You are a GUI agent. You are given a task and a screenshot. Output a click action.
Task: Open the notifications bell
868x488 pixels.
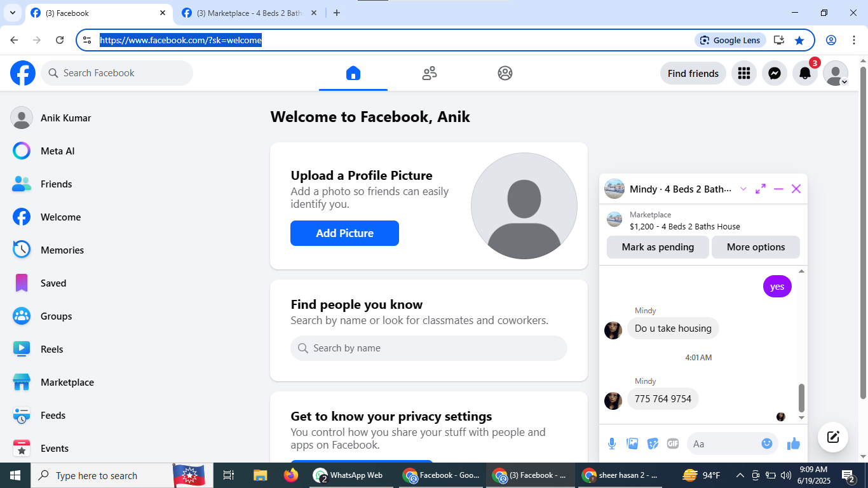click(805, 73)
